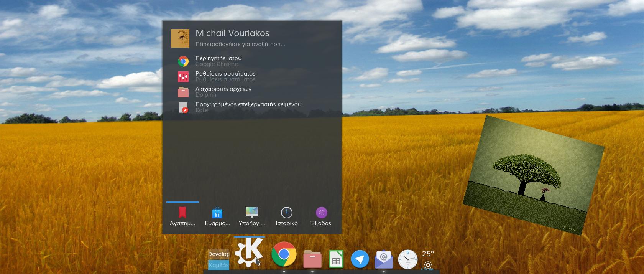
Task: Open the pink folder file manager in dock
Action: (x=312, y=259)
